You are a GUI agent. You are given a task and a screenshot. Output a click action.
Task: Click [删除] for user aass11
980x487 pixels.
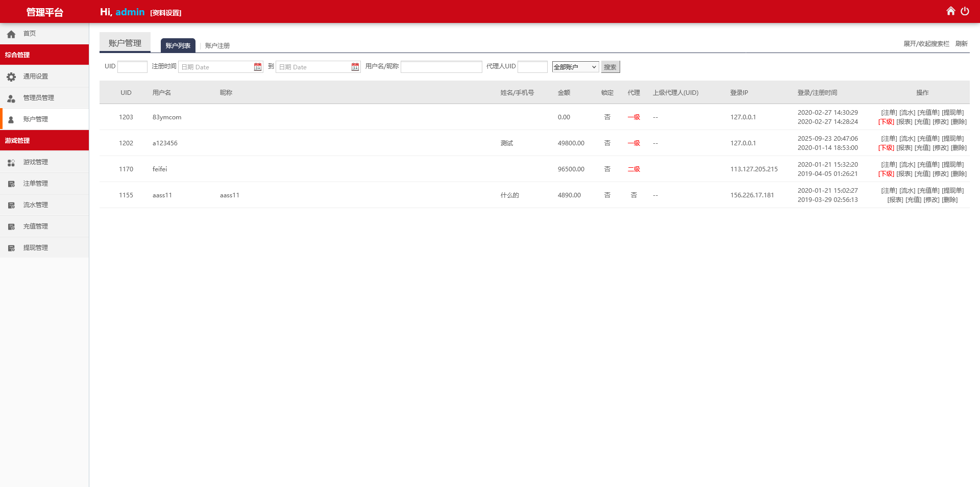click(x=950, y=200)
